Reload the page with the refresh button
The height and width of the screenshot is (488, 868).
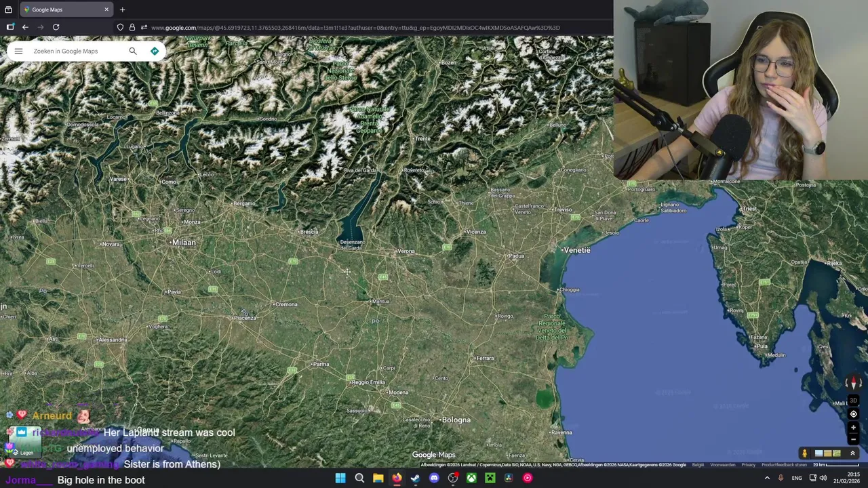pyautogui.click(x=56, y=27)
